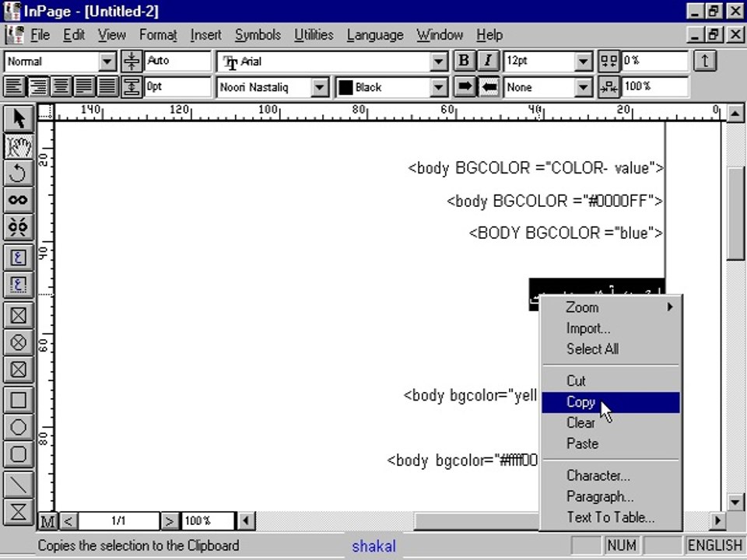Set justified alignment with short last line
The width and height of the screenshot is (747, 560).
pos(84,87)
